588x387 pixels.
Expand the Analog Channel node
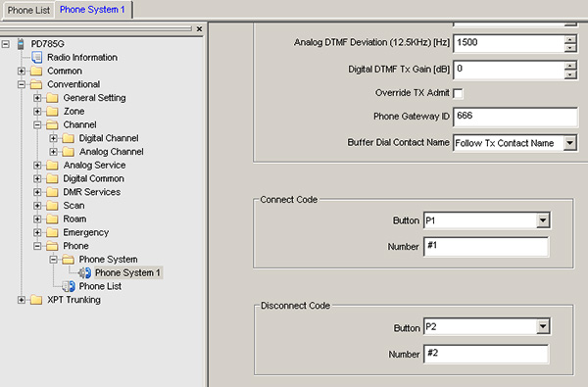(53, 152)
